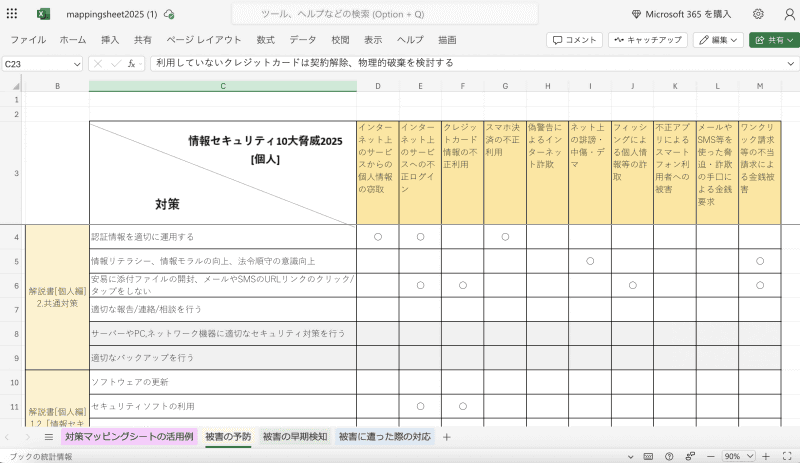Switch to 被害に遭った際の対応 sheet tab

pyautogui.click(x=385, y=436)
